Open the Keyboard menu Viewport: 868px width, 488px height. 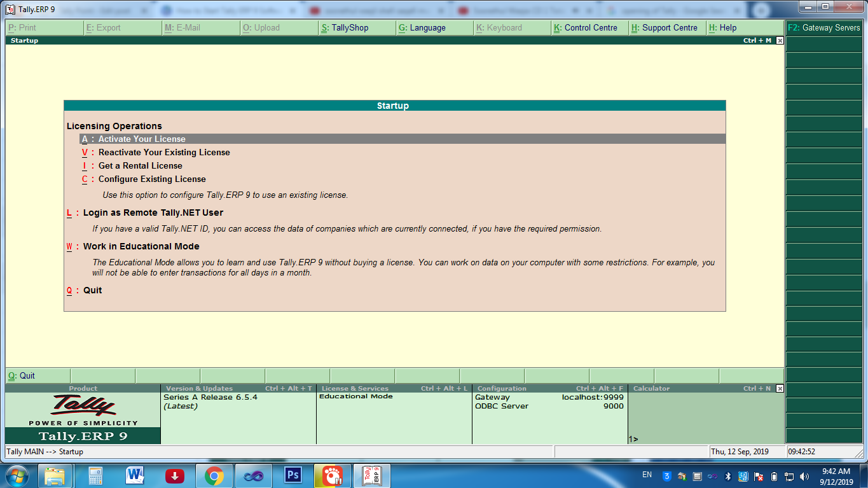tap(513, 28)
